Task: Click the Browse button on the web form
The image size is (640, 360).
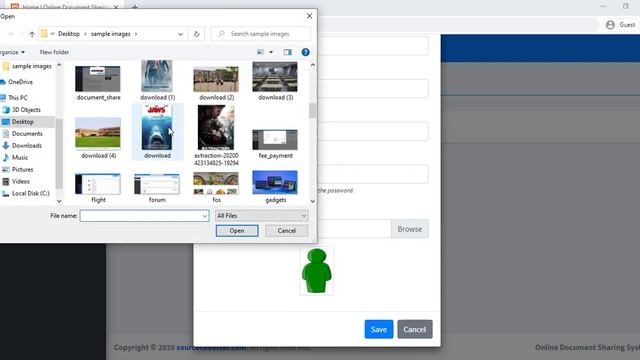Action: point(410,229)
